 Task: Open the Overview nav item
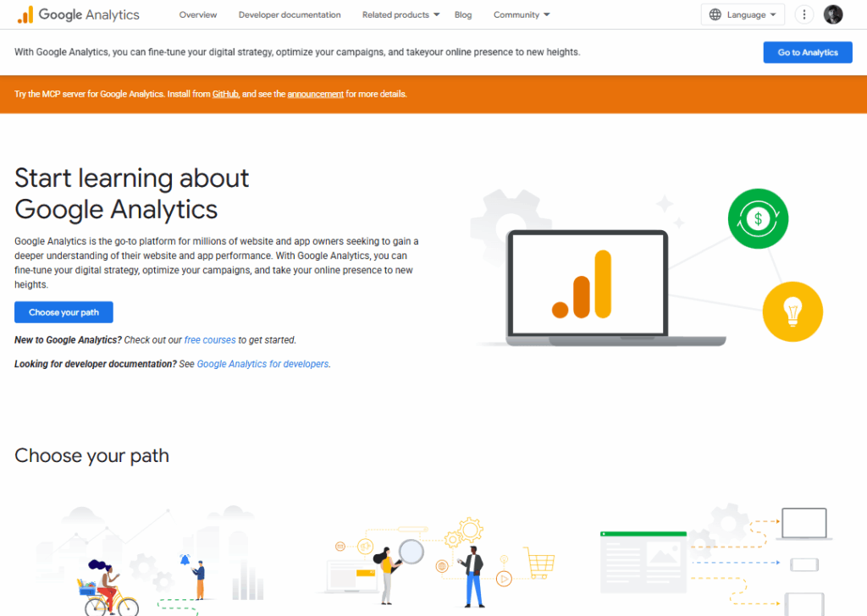pos(198,14)
